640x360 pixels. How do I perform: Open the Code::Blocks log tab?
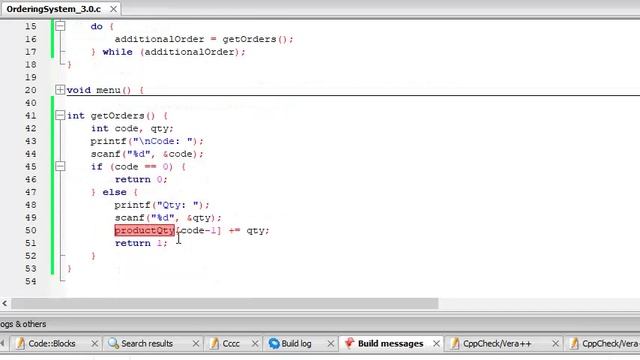[51, 344]
